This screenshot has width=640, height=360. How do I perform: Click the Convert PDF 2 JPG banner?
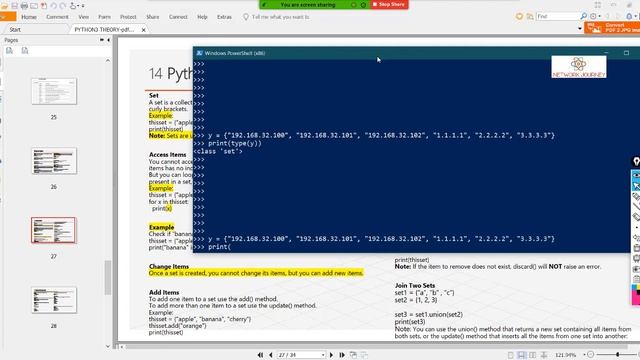pyautogui.click(x=612, y=28)
